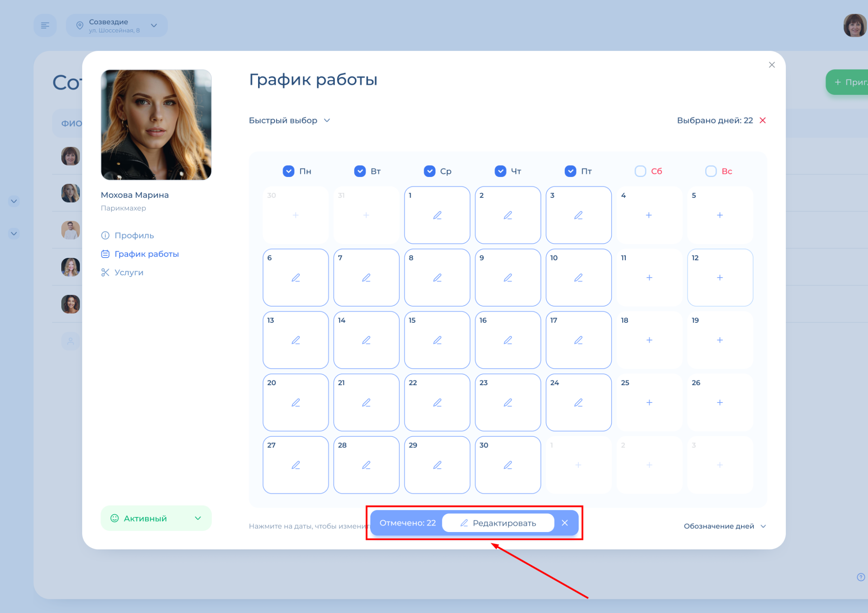Click user avatar in top right corner

(x=855, y=26)
